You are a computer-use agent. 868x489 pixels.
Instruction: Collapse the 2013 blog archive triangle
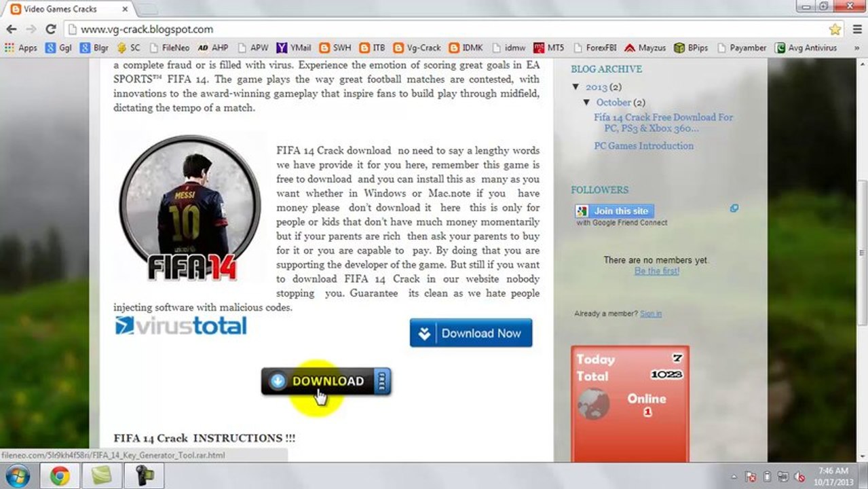pos(575,87)
